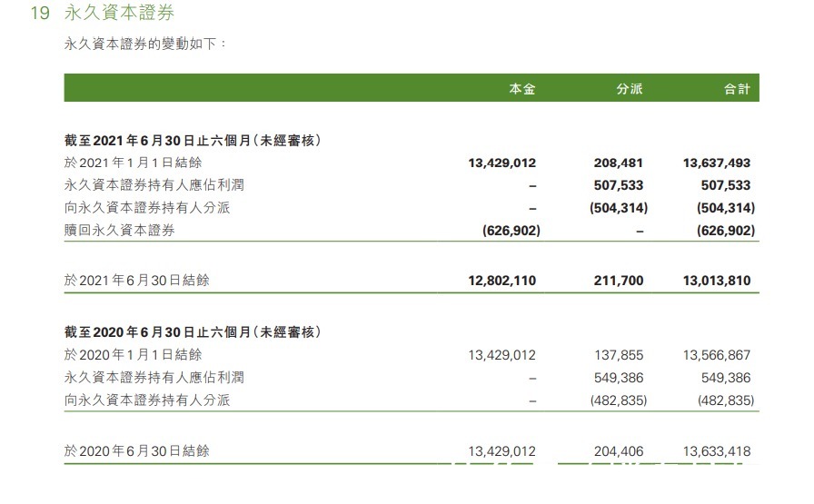
Task: Click the section number 19
Action: 40,13
